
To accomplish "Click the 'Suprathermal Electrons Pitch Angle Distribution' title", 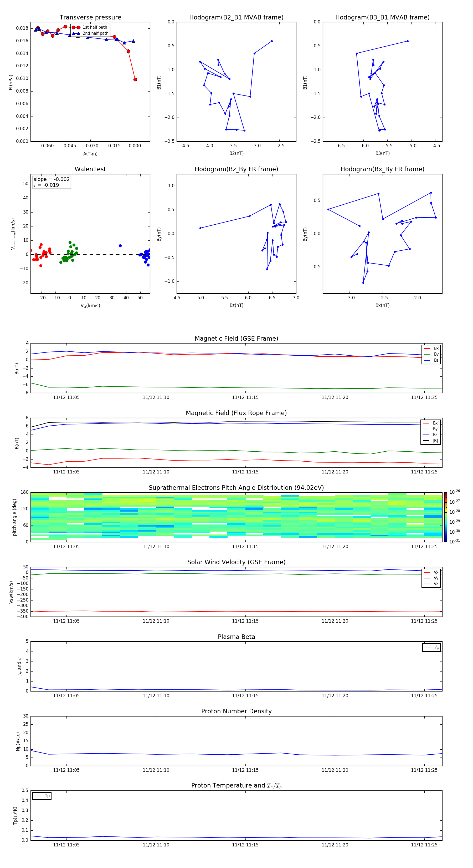I will click(236, 488).
